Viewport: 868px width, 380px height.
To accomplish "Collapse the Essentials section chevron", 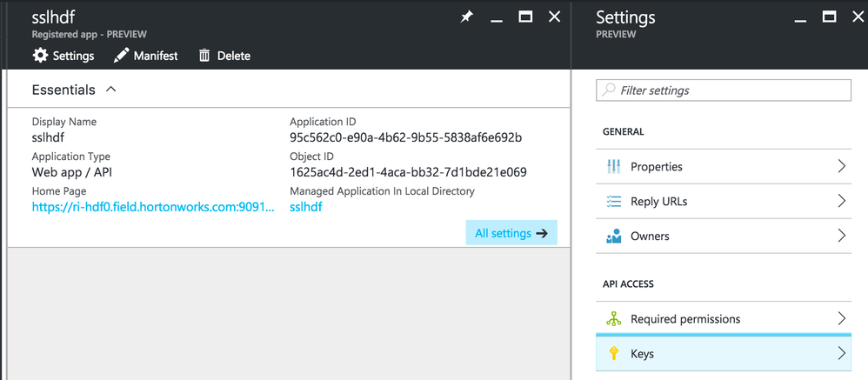I will (111, 89).
